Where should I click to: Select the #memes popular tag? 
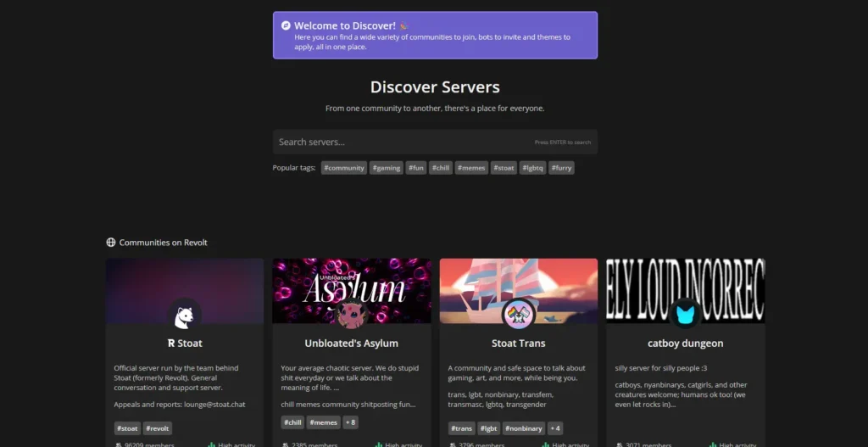click(x=471, y=168)
